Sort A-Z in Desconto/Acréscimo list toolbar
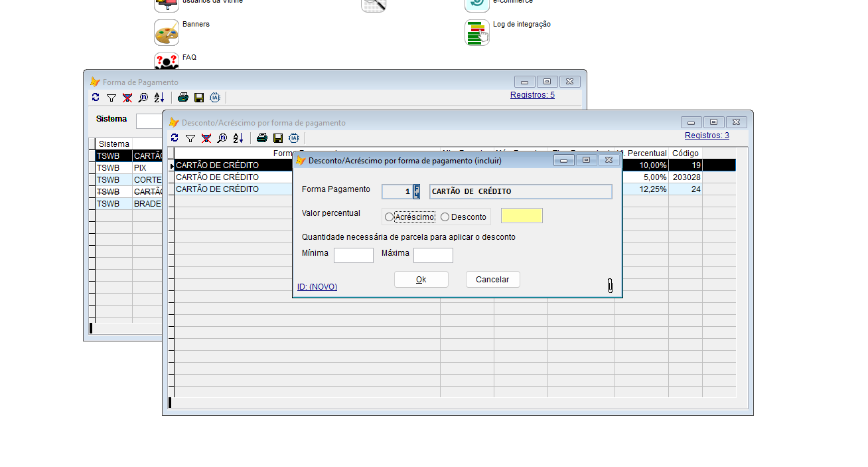 pyautogui.click(x=238, y=138)
